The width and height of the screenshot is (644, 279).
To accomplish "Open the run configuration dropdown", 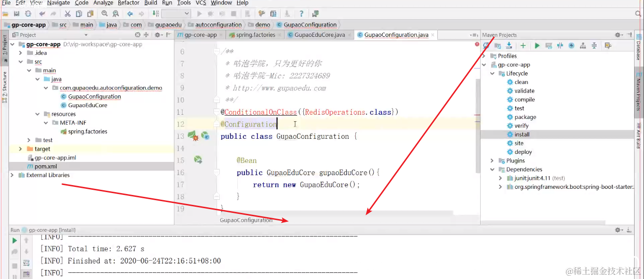I will click(x=176, y=14).
